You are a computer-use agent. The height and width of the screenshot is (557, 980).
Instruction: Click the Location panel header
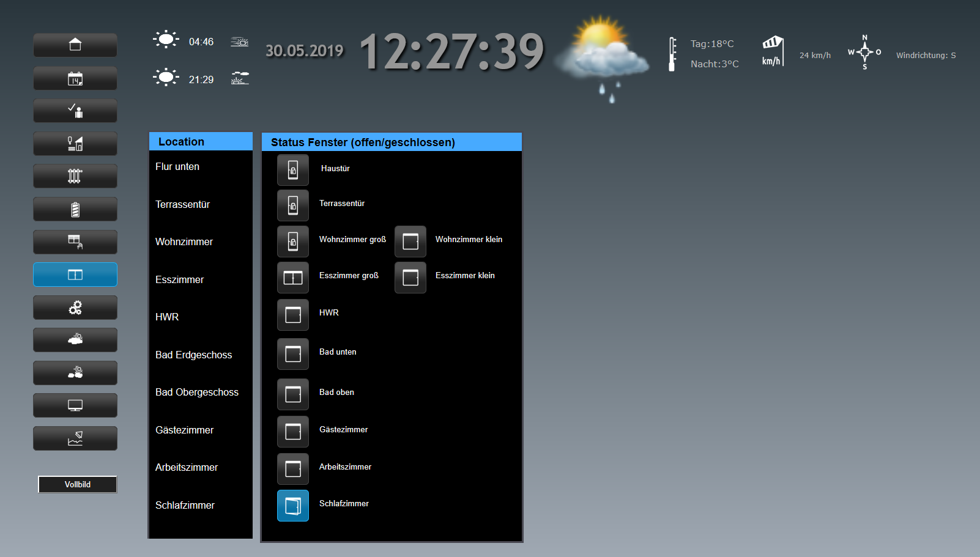[201, 141]
